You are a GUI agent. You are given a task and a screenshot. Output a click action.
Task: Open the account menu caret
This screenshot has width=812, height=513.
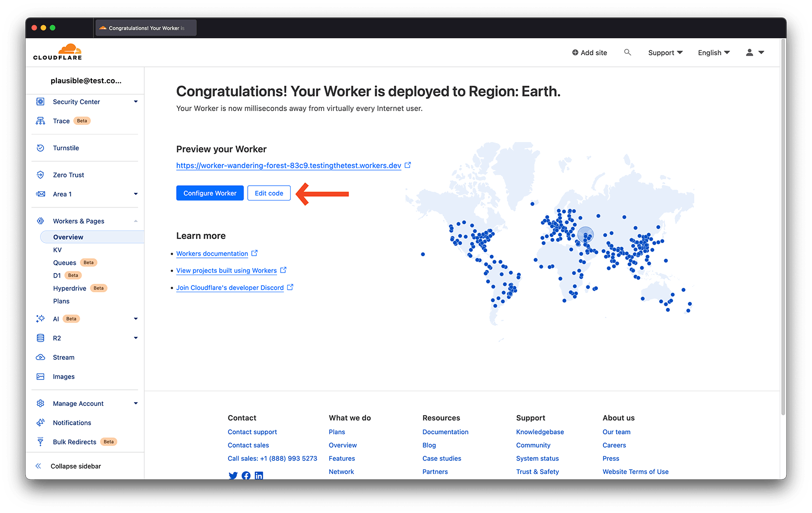(x=761, y=52)
